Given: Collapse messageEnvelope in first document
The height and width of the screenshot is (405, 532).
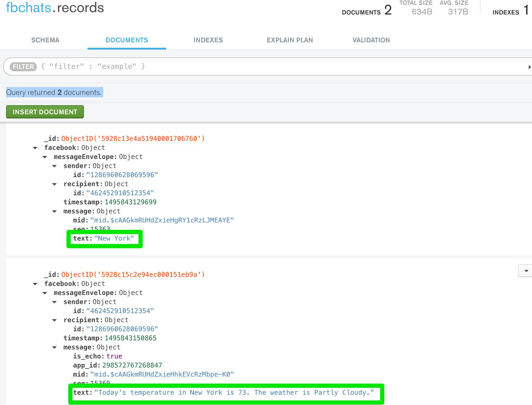Looking at the screenshot, I should pyautogui.click(x=45, y=157).
